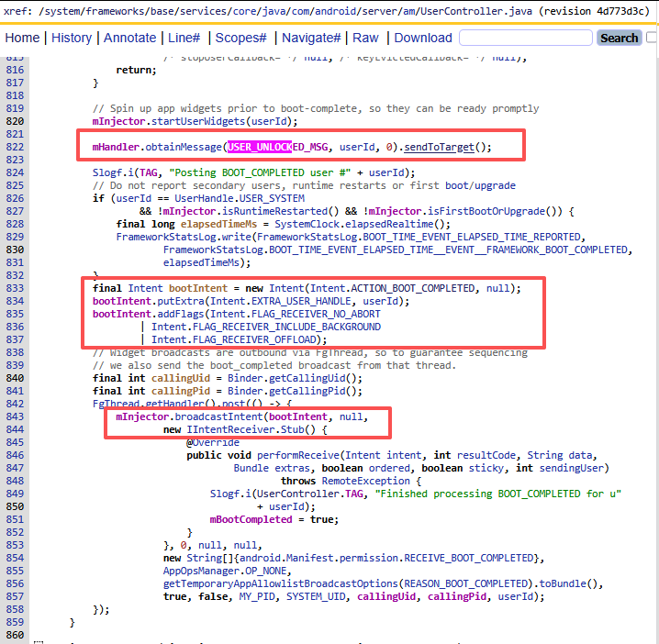Viewport: 659px width, 644px height.
Task: Click line number 822
Action: pyautogui.click(x=15, y=147)
